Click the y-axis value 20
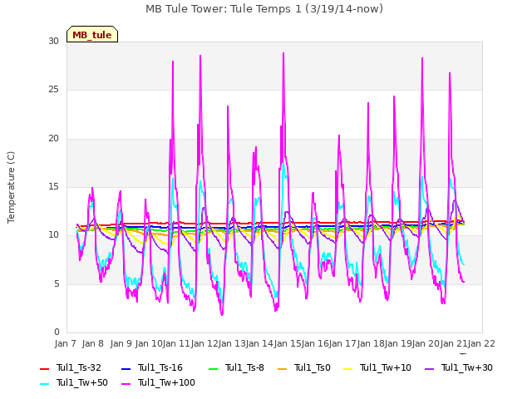 coord(53,139)
